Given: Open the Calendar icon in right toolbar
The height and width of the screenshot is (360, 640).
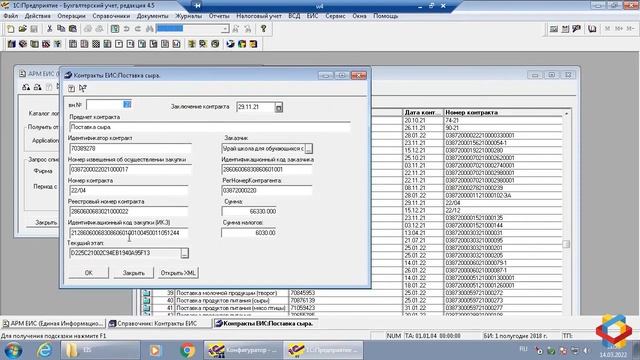Looking at the screenshot, I should 565,29.
